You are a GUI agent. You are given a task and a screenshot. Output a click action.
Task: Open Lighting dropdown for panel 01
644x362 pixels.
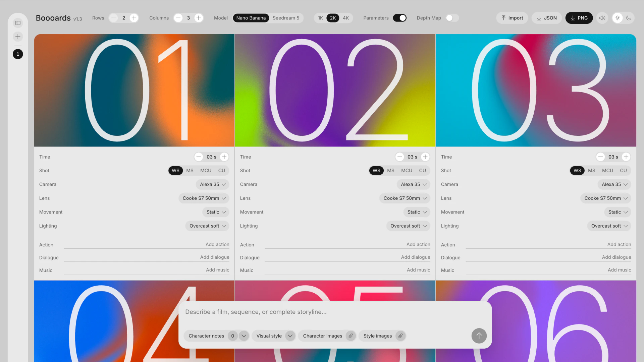[207, 226]
